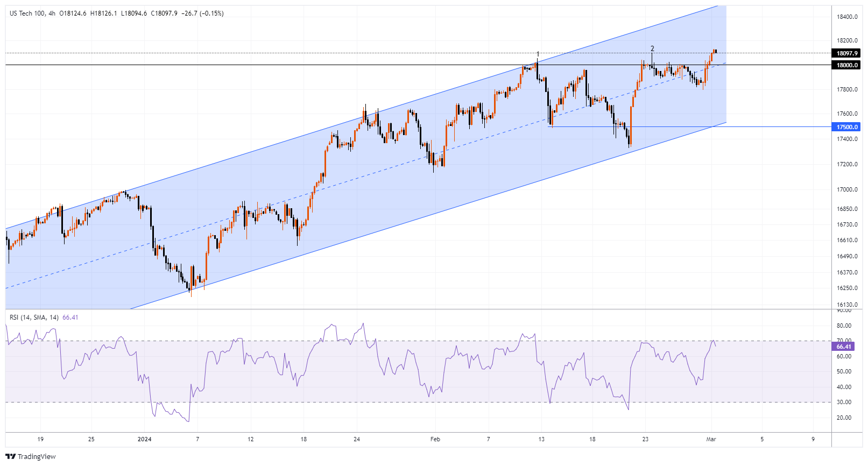Click the 18200.0 price axis label
Viewport: 868px width, 466px height.
tap(847, 40)
